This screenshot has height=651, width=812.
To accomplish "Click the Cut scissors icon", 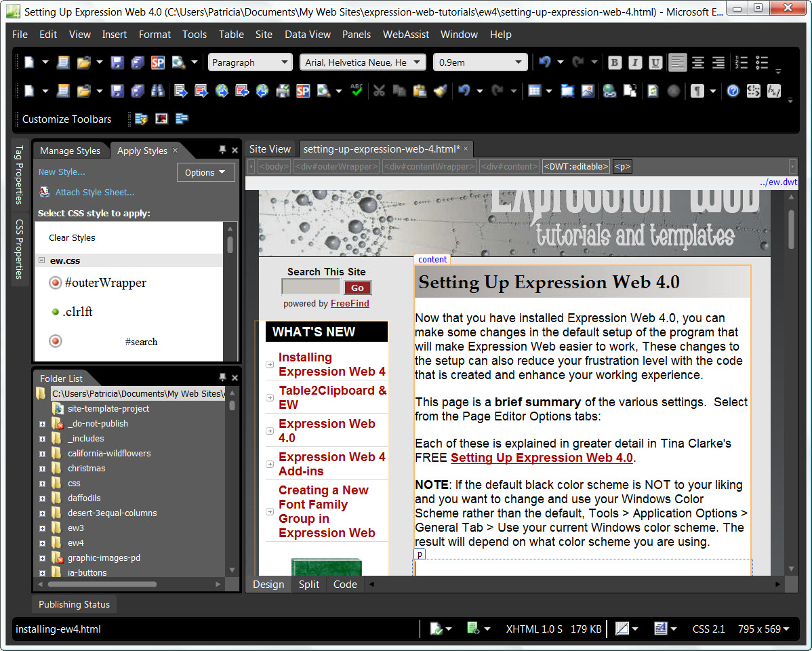I will pos(379,92).
